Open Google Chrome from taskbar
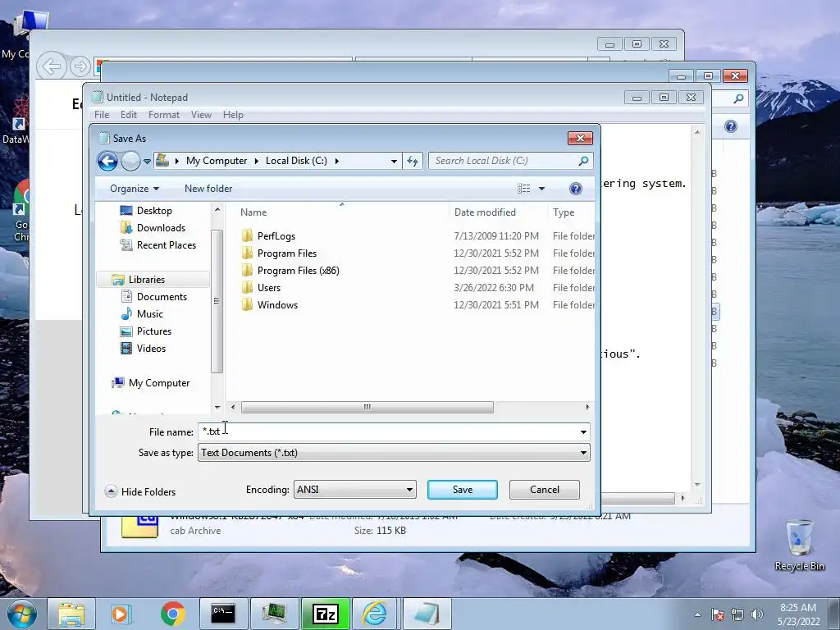The height and width of the screenshot is (630, 840). 172,614
